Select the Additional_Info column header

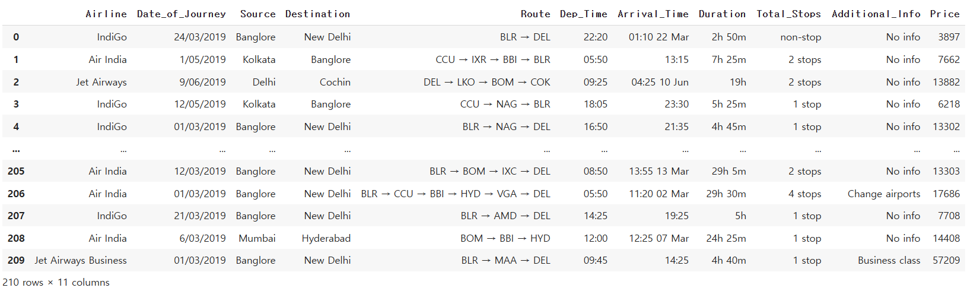[876, 14]
